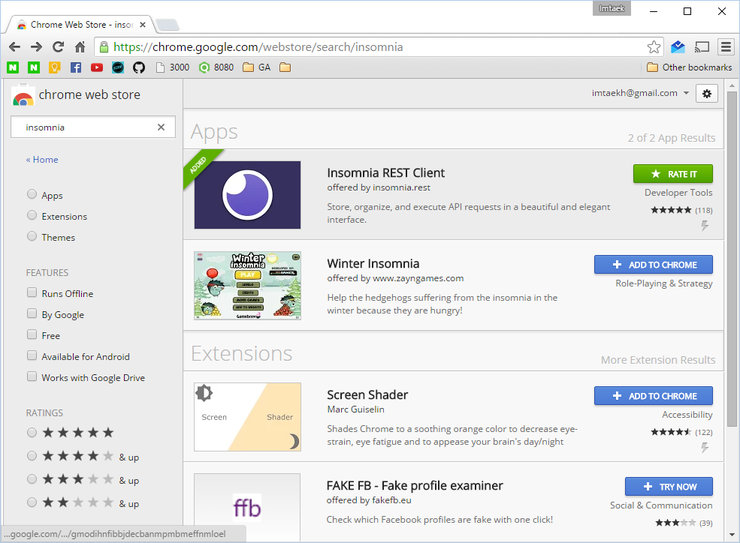Reload the page with the refresh icon
740x543 pixels.
(58, 47)
